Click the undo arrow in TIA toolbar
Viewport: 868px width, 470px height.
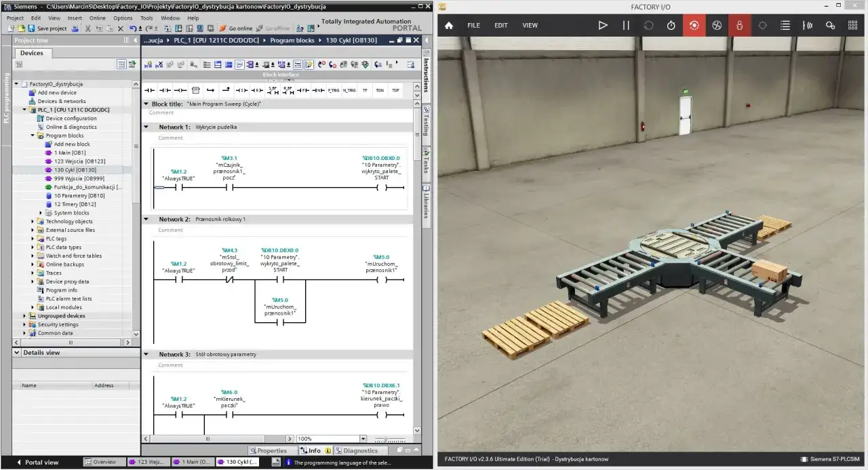[x=133, y=28]
